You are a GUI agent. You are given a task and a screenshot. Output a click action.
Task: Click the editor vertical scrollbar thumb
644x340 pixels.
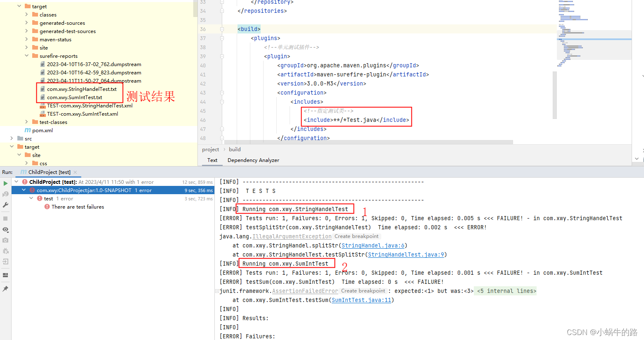[555, 95]
